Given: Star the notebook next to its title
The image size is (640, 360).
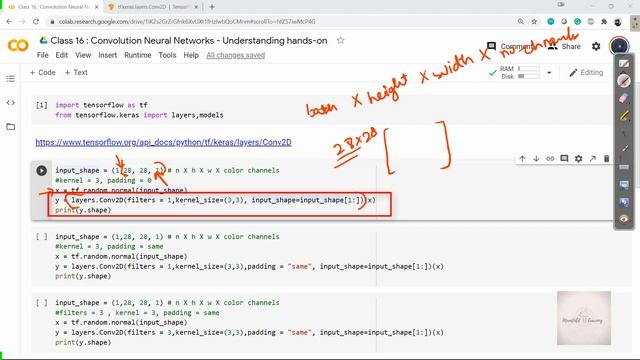Looking at the screenshot, I should pos(340,40).
